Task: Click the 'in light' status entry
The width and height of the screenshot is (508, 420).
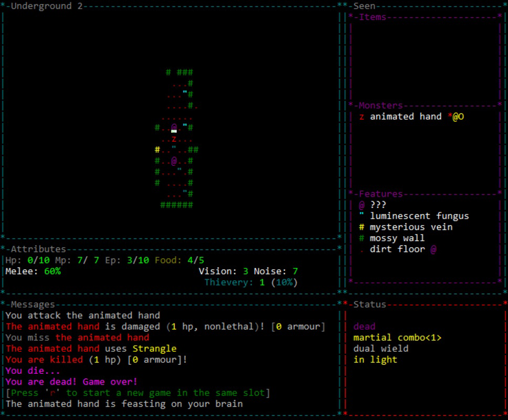Action: point(375,360)
